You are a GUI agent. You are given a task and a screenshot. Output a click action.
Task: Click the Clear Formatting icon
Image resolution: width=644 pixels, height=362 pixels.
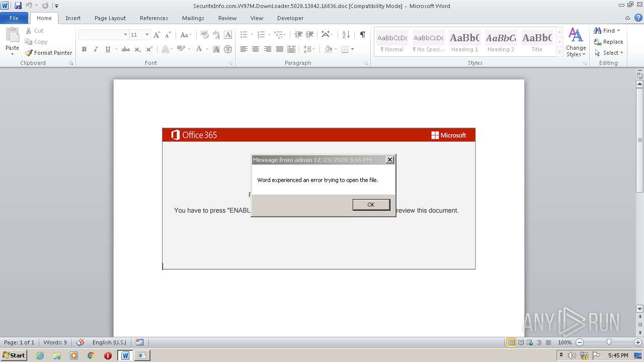click(x=205, y=35)
